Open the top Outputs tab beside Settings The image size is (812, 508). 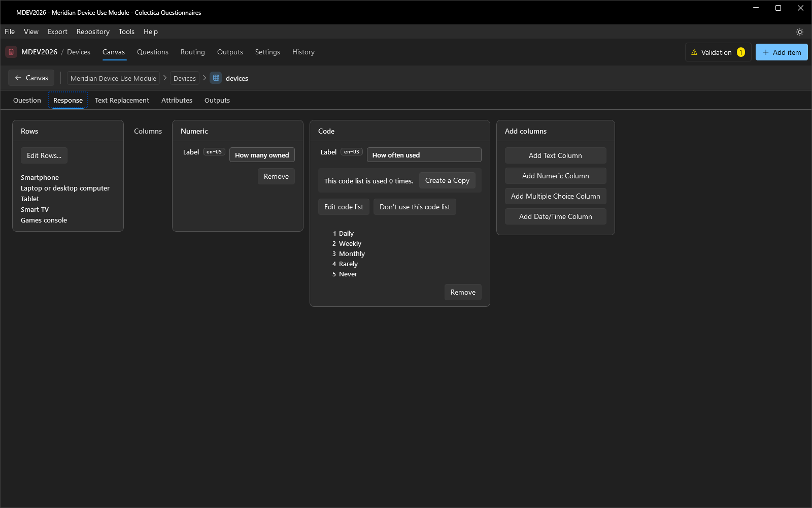point(230,52)
